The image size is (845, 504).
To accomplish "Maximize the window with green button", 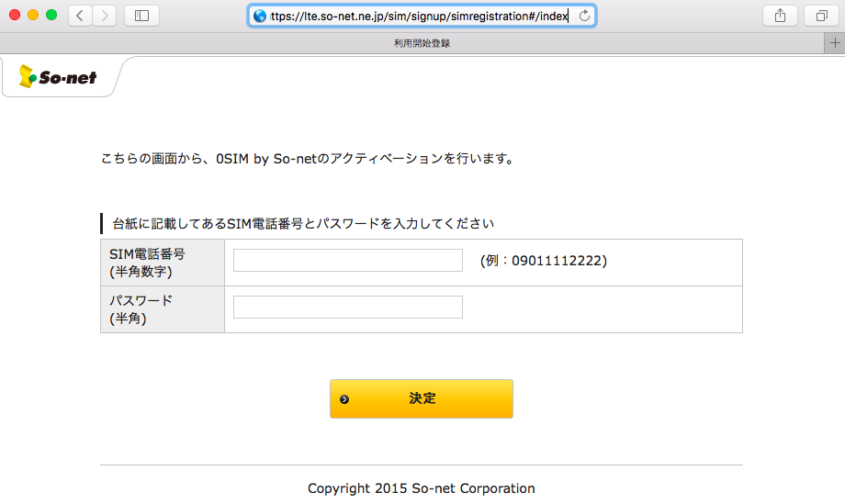I will coord(51,15).
